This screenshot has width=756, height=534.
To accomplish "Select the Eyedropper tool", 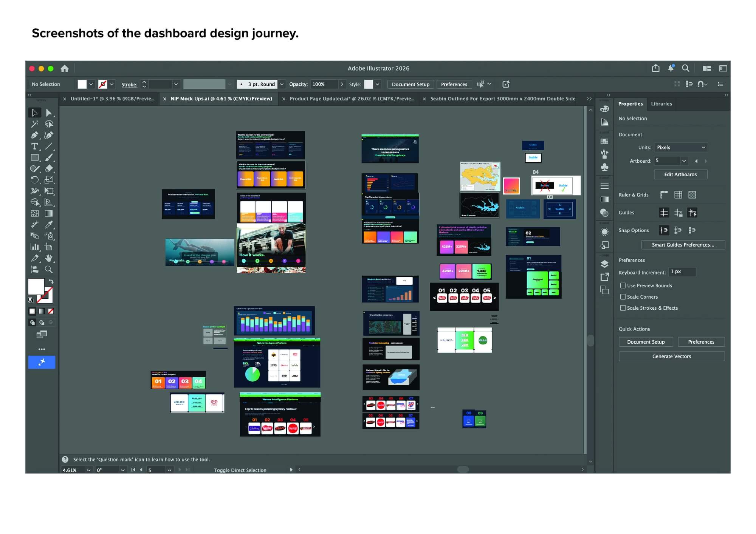I will pos(49,225).
